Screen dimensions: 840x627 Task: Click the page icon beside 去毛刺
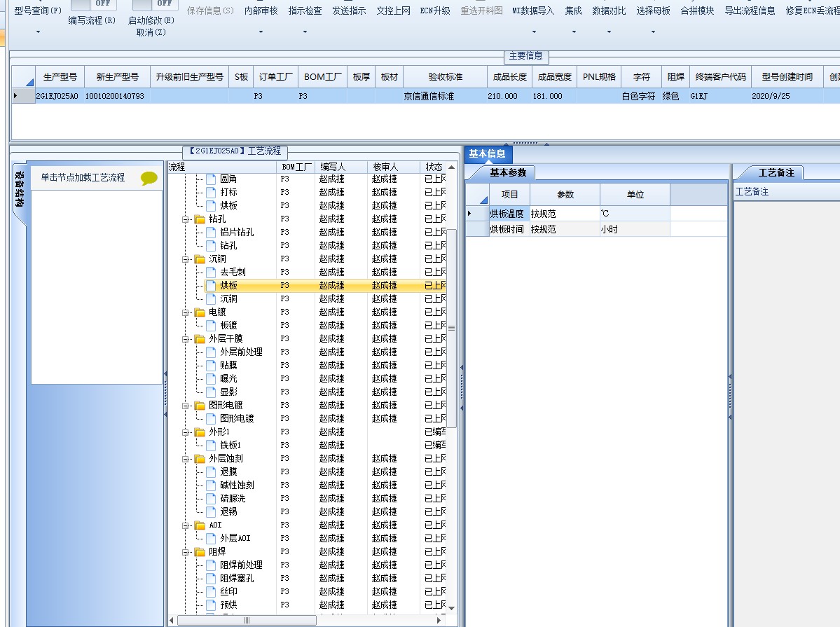(x=211, y=273)
